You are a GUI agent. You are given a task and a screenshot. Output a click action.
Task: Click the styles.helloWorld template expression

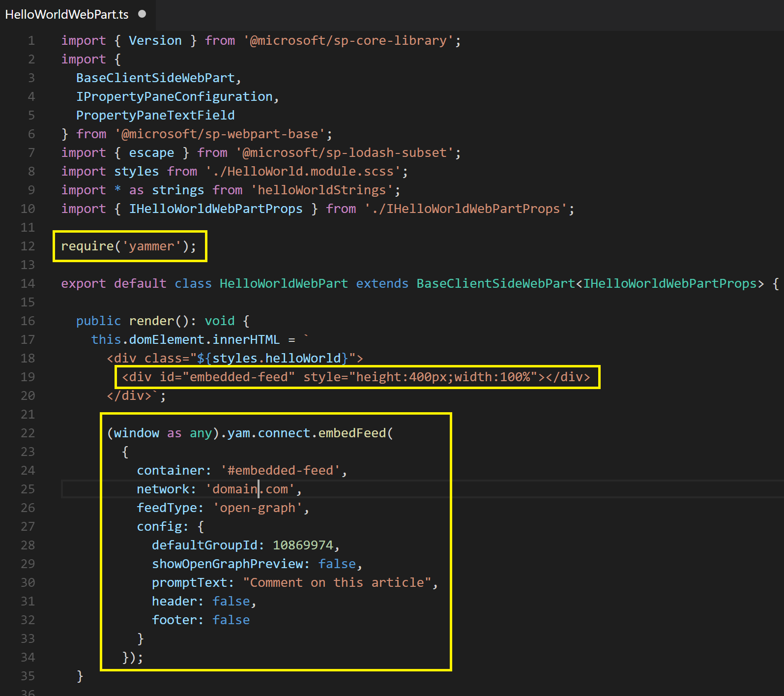[273, 358]
